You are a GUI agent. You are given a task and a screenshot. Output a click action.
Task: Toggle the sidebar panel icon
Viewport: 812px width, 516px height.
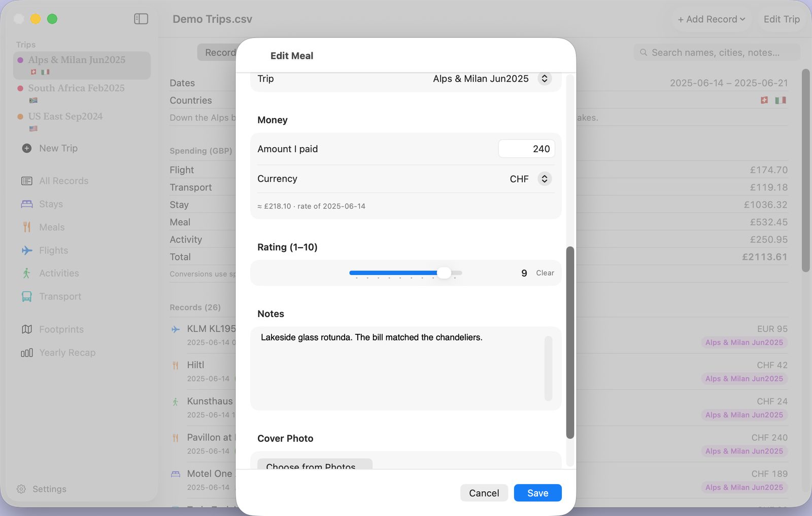(x=141, y=19)
